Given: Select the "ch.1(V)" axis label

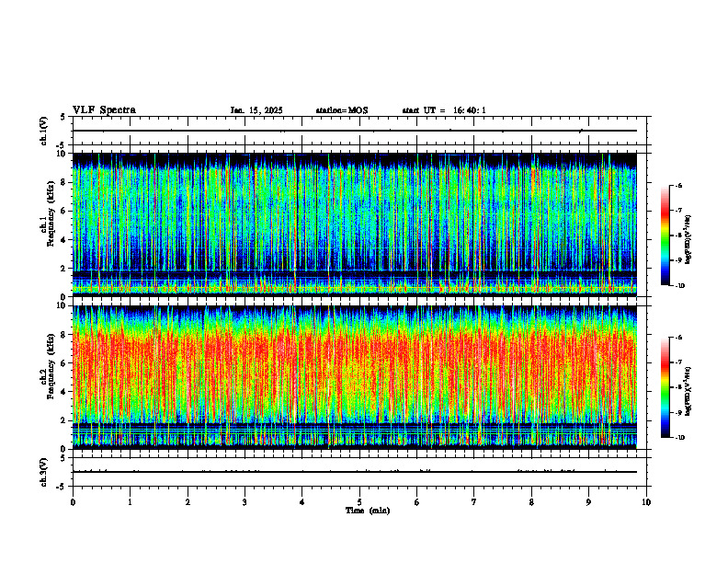Looking at the screenshot, I should (x=44, y=131).
